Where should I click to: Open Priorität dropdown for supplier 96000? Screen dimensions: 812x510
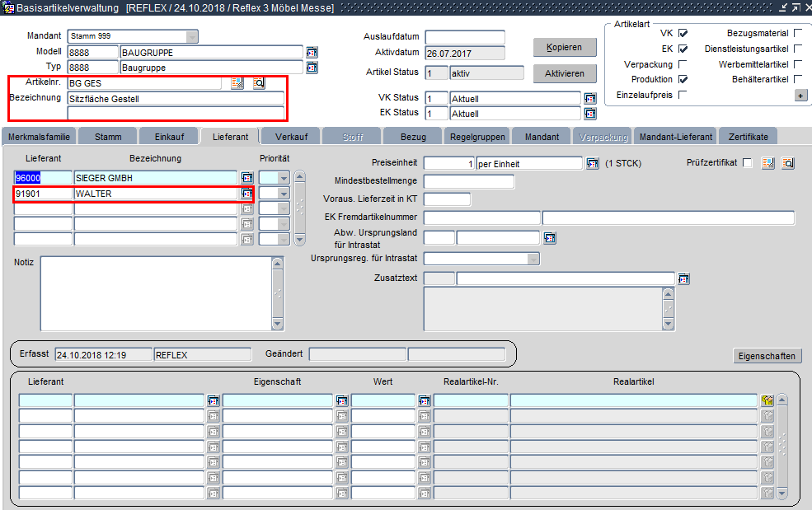click(284, 177)
